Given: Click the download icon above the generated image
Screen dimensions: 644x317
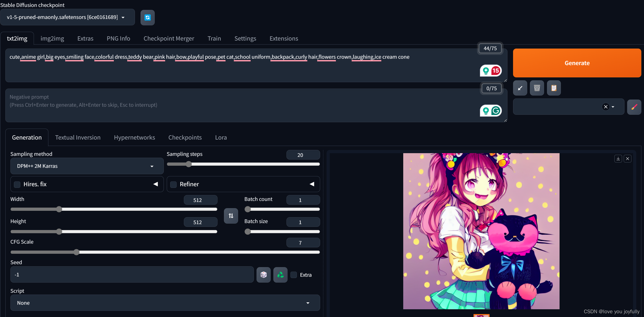Looking at the screenshot, I should click(x=618, y=159).
